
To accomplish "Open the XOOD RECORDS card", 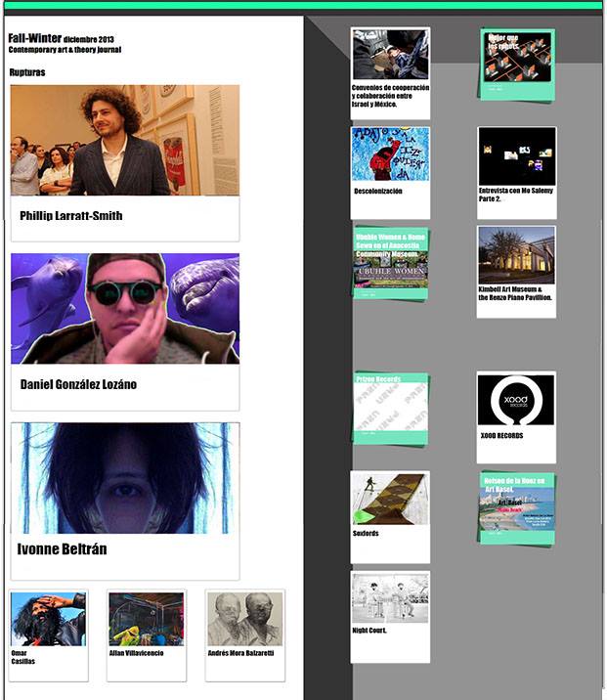I will [516, 416].
